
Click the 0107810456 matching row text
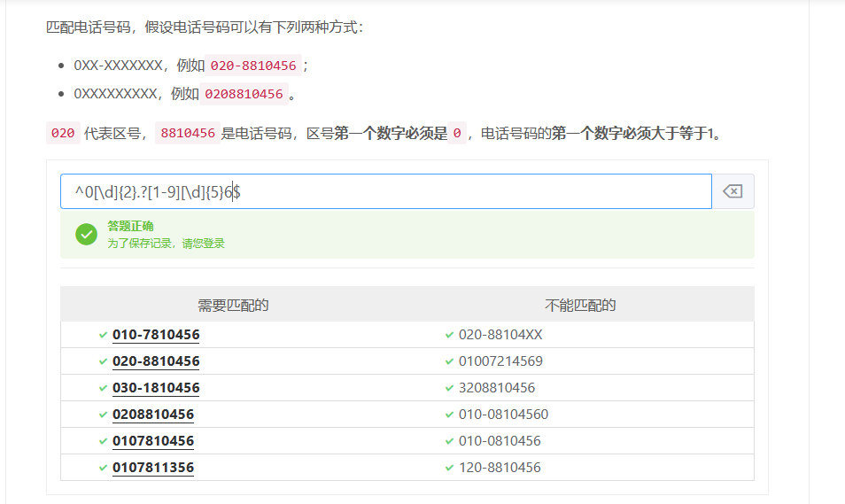(153, 441)
